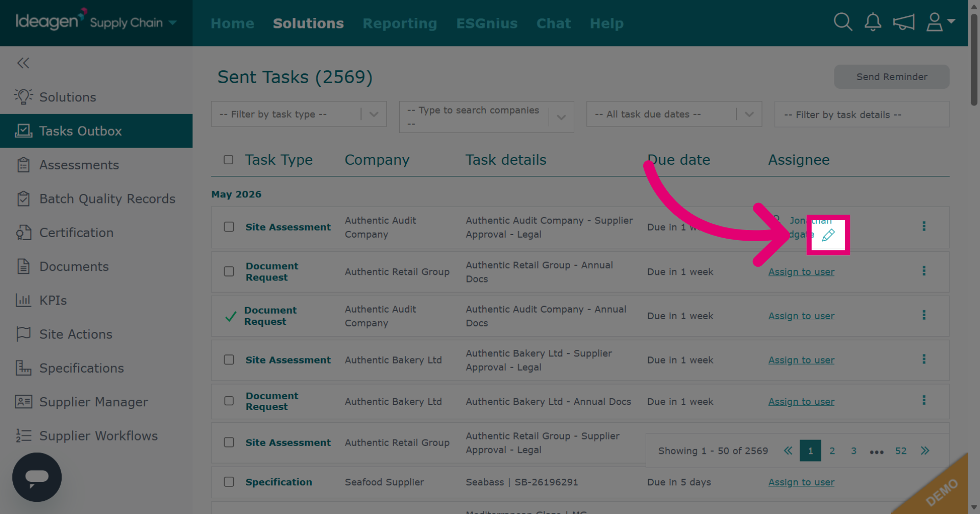980x514 pixels.
Task: Open the chat bubble widget
Action: [37, 477]
